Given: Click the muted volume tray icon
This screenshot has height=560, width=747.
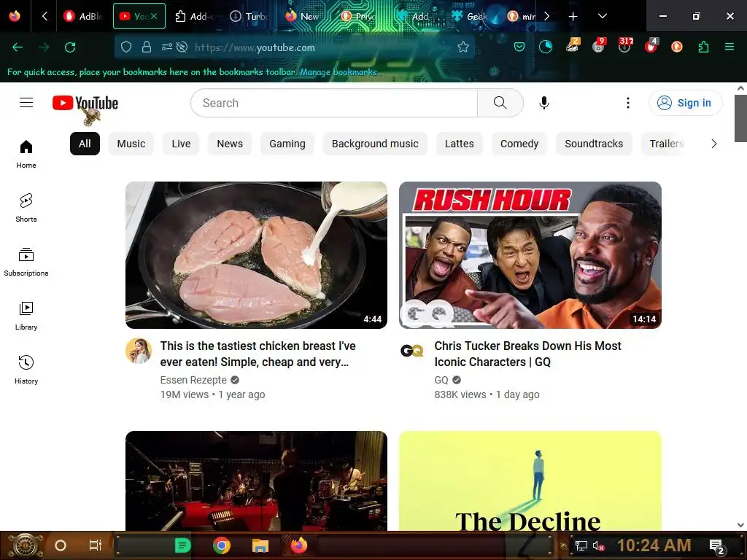Looking at the screenshot, I should [598, 545].
